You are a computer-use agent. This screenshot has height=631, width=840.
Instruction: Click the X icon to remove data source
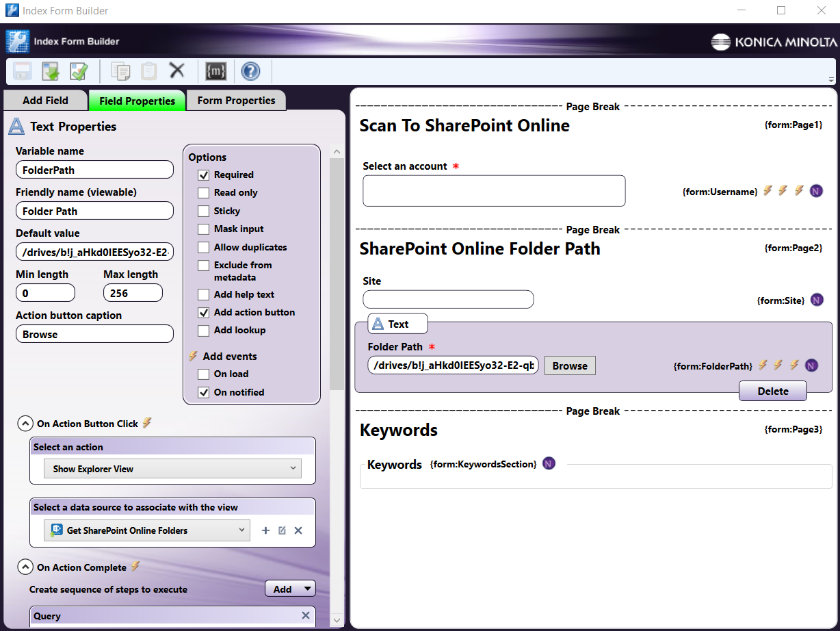pyautogui.click(x=298, y=530)
